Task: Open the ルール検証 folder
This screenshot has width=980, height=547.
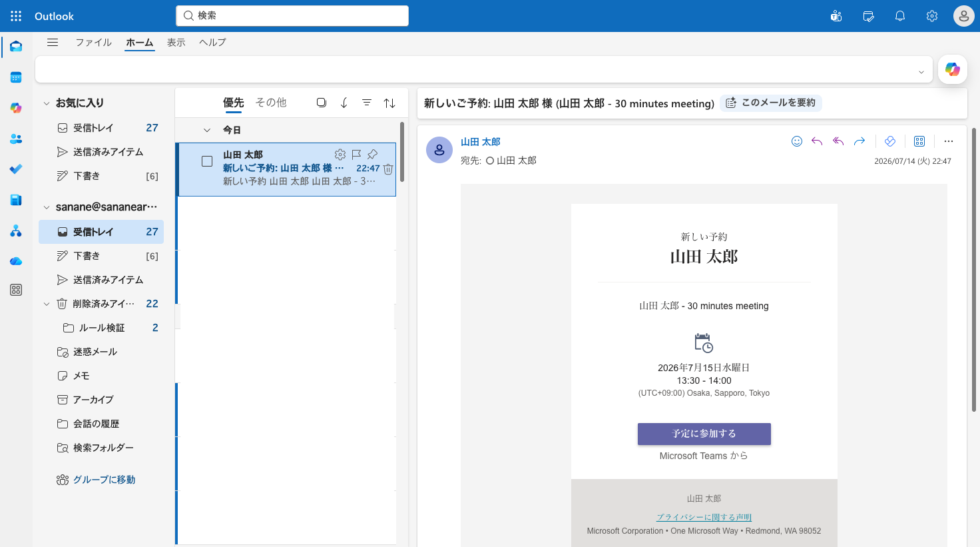Action: point(101,328)
